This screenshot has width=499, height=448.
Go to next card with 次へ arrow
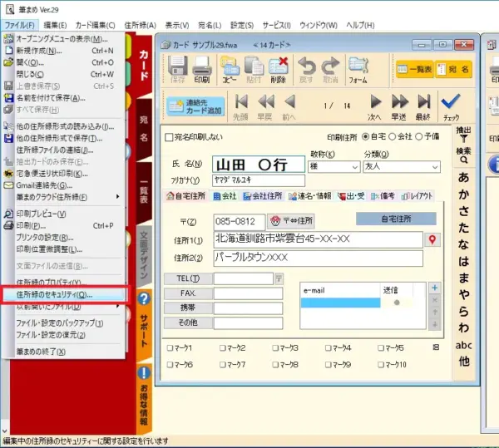pos(375,107)
